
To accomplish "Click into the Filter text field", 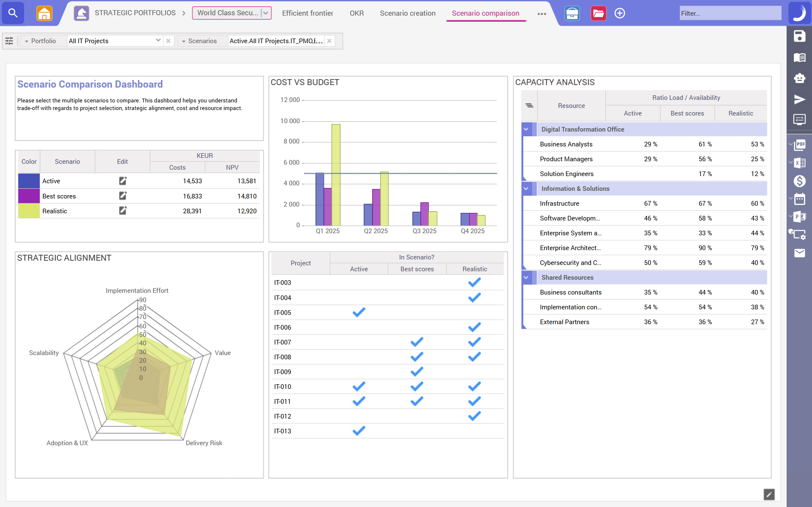I will coord(730,13).
